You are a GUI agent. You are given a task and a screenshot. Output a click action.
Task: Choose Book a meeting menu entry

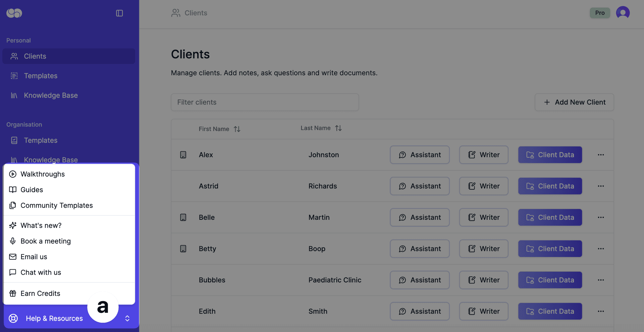(46, 241)
